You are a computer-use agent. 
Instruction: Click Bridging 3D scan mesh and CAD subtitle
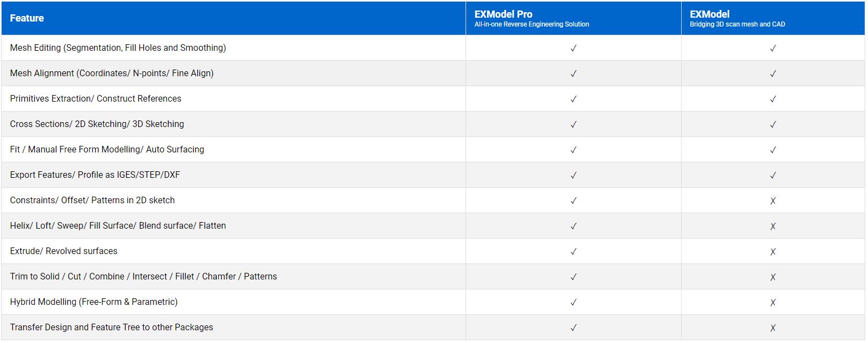(737, 24)
